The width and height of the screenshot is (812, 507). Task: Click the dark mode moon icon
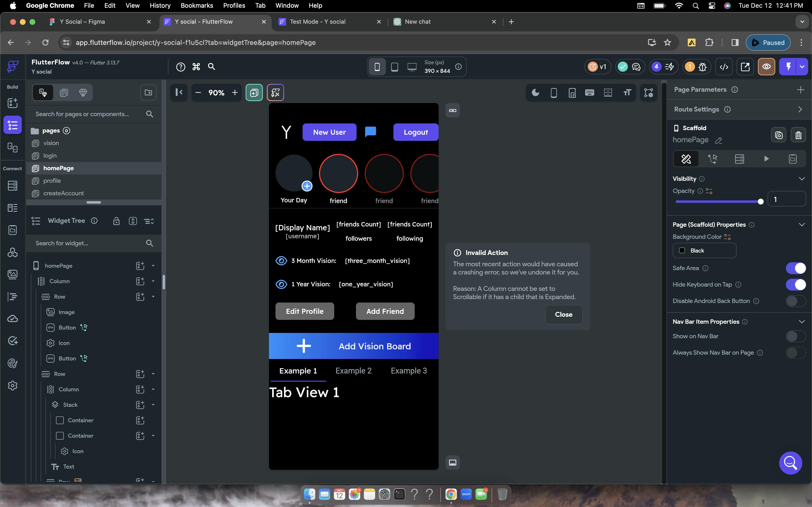pyautogui.click(x=536, y=92)
